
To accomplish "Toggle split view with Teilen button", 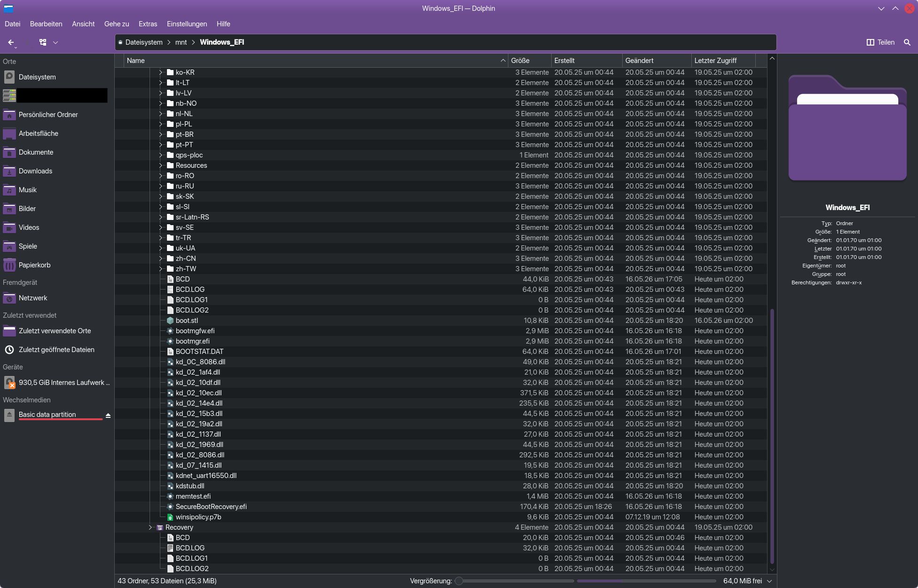I will 880,42.
